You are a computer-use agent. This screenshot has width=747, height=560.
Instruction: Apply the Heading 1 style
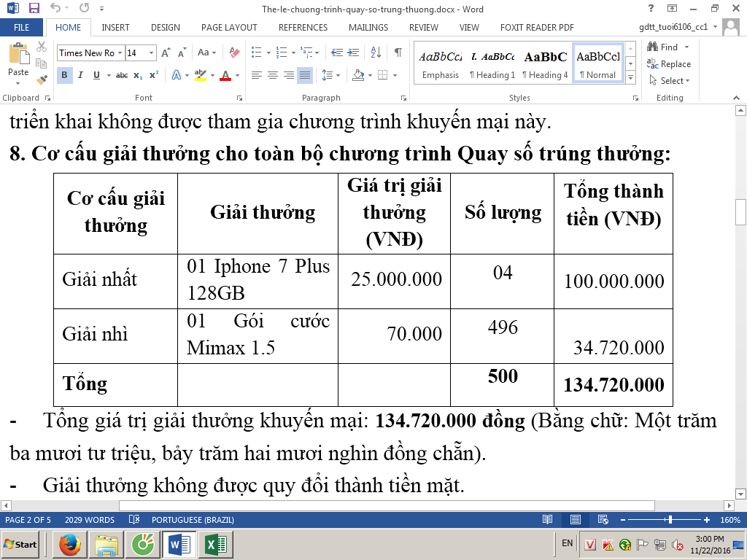(492, 64)
